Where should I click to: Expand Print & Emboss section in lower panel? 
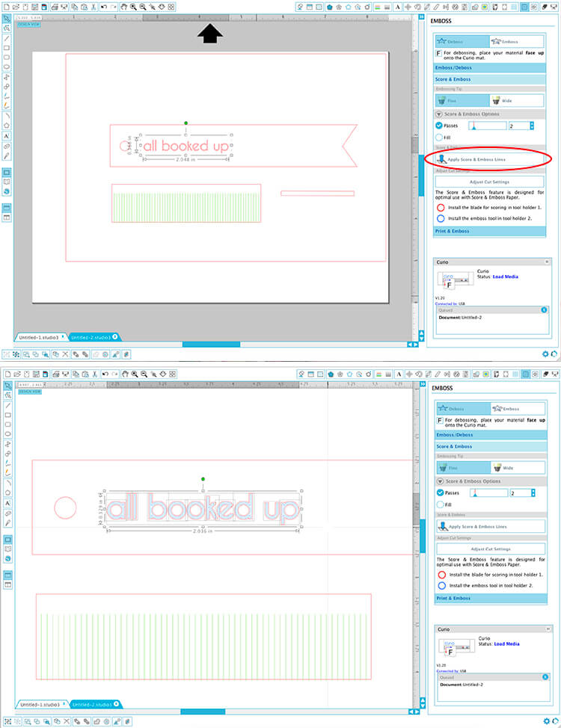[491, 599]
